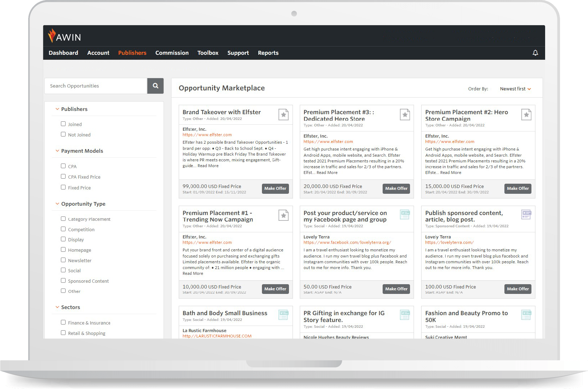588x389 pixels.
Task: Click PR Gifting IG Story icon
Action: [x=405, y=315]
